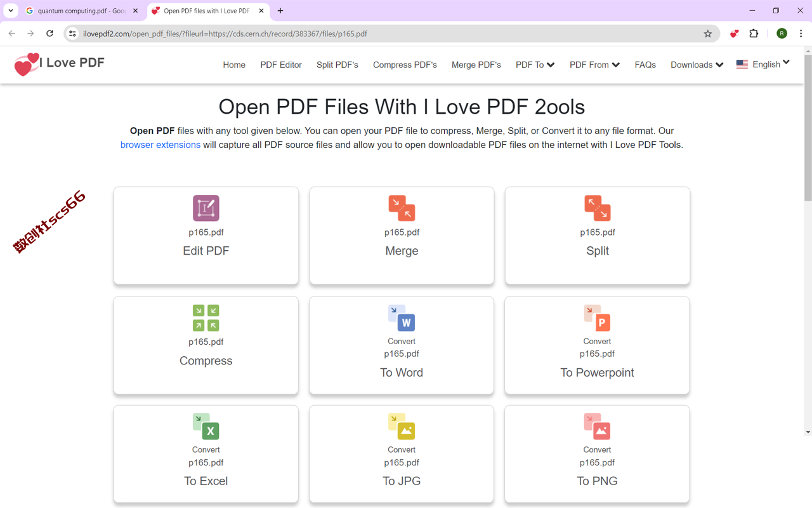The height and width of the screenshot is (508, 812).
Task: Expand the PDF To dropdown menu
Action: 535,65
